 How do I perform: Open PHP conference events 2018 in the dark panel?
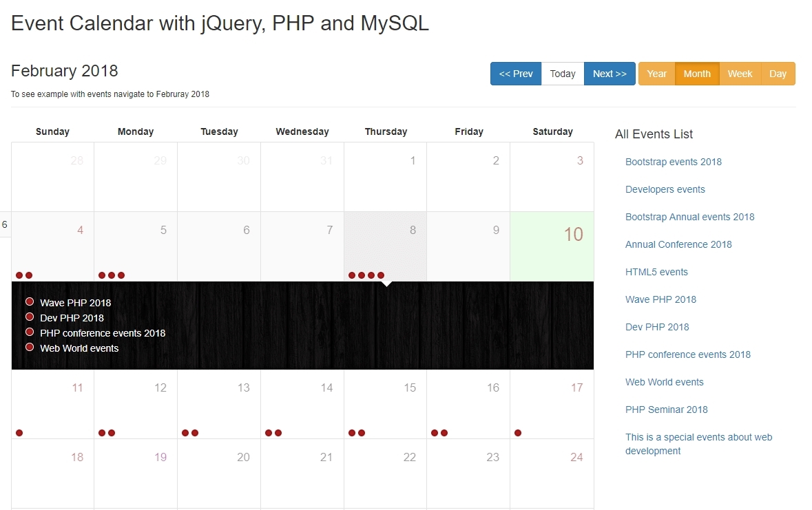[x=103, y=333]
